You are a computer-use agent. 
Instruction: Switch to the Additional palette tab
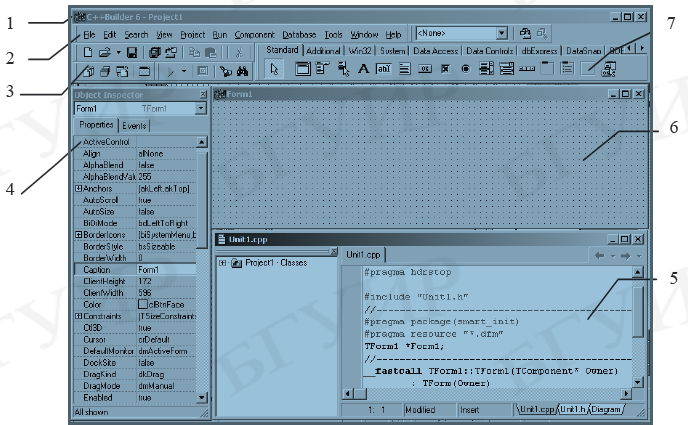coord(323,51)
